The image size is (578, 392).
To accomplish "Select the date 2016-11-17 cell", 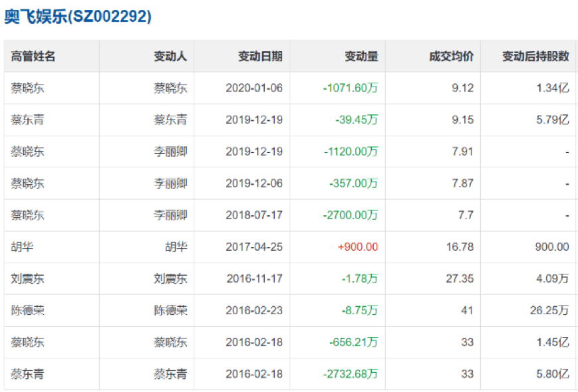I will (254, 278).
